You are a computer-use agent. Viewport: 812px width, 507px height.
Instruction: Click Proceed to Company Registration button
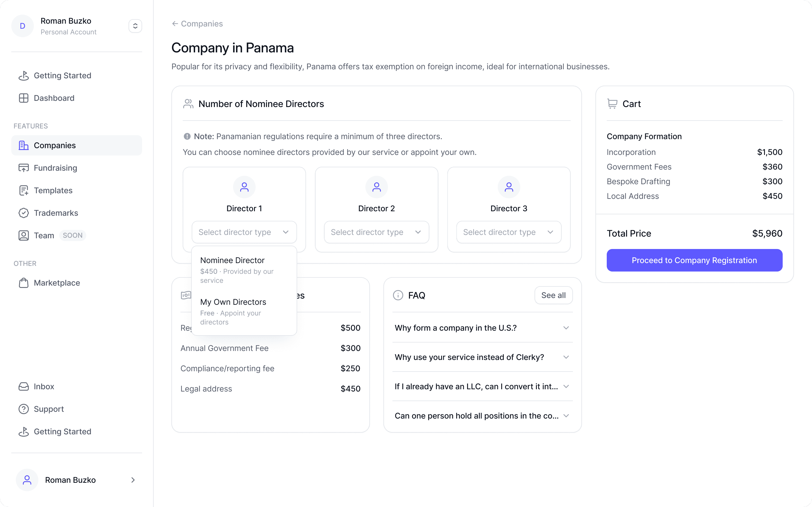coord(694,260)
